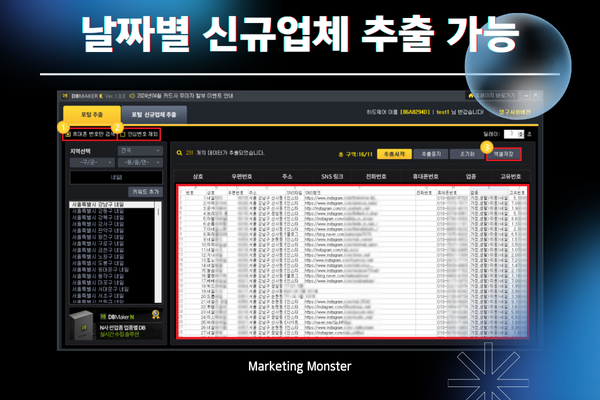
Task: Select 서울특별시 구로구 네일 in keyword list
Action: pyautogui.click(x=112, y=244)
